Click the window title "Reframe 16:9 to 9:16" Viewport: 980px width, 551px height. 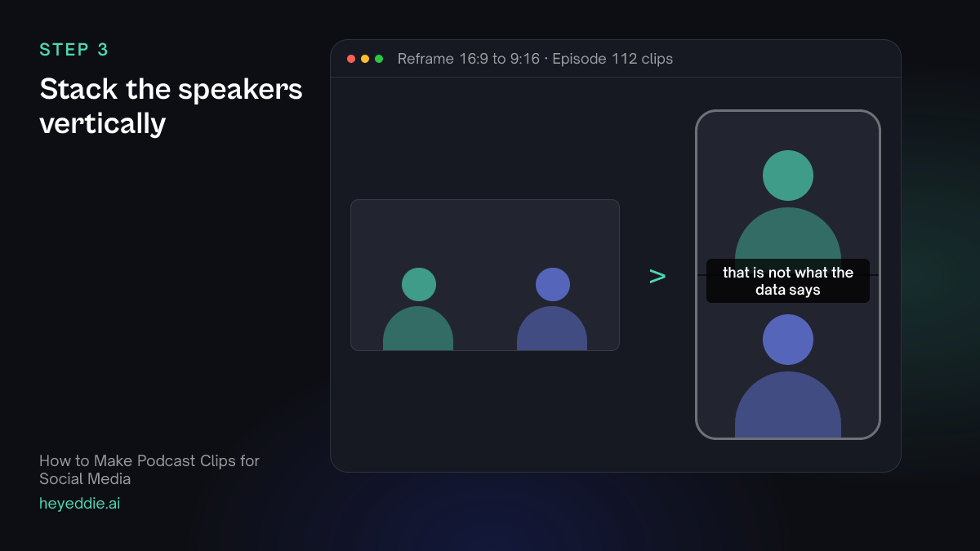pos(469,59)
